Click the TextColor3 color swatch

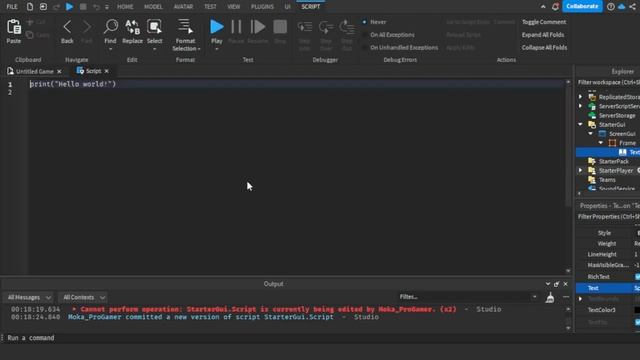point(637,310)
